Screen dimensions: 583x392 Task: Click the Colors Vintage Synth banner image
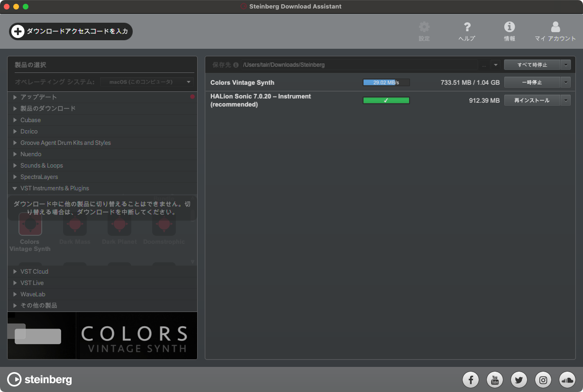102,335
